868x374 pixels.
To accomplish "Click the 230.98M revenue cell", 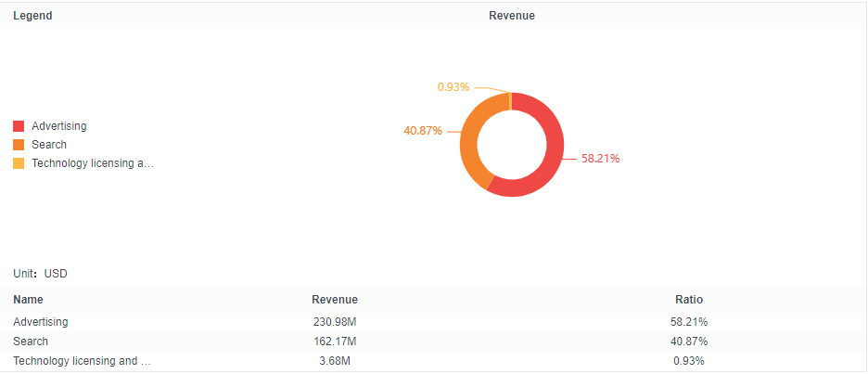I will [335, 322].
